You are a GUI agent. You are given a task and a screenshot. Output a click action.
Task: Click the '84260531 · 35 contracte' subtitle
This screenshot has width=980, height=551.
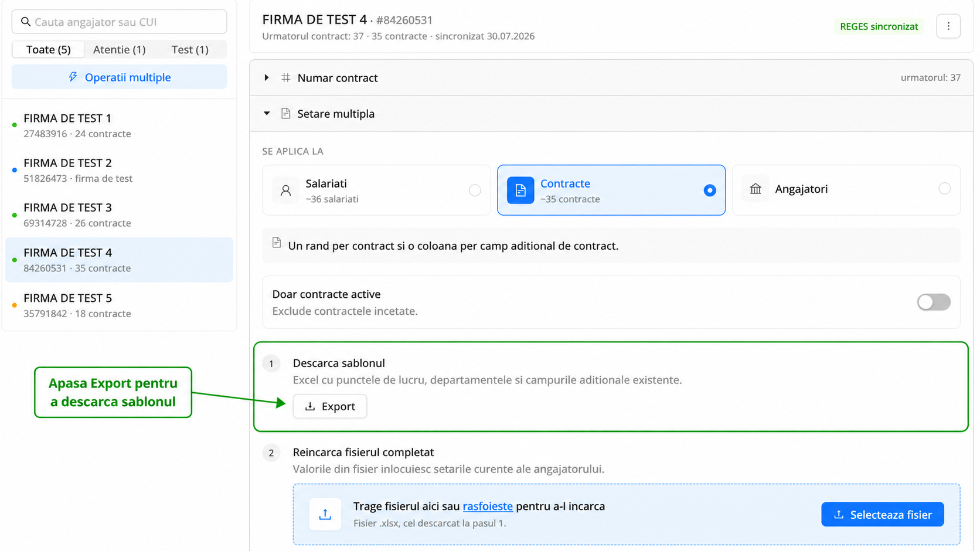click(x=77, y=268)
